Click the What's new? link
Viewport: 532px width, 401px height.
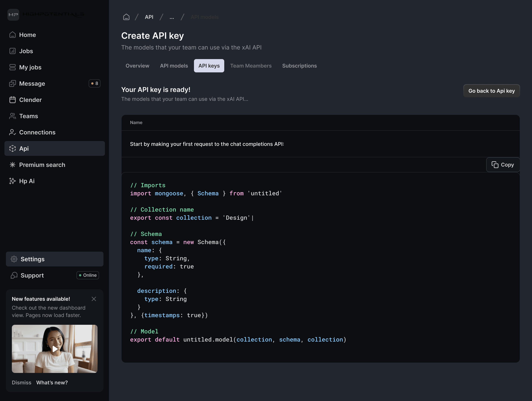click(52, 383)
